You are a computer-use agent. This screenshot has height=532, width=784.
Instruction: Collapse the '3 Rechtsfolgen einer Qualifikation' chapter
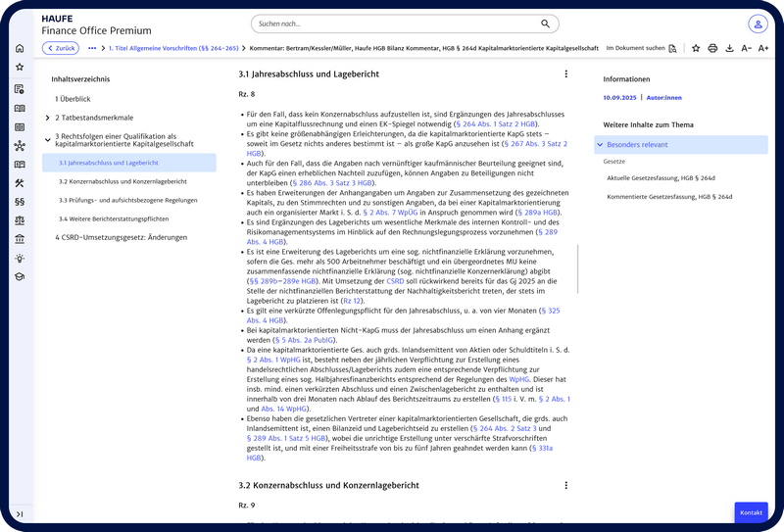(47, 140)
